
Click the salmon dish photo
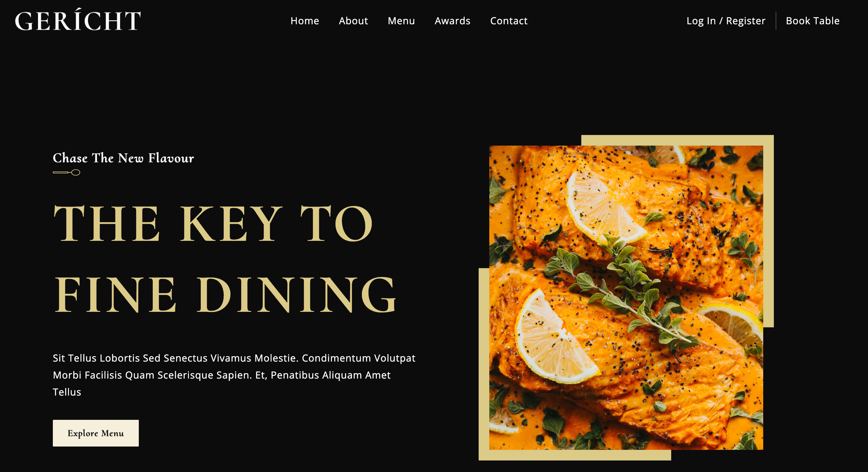(626, 298)
